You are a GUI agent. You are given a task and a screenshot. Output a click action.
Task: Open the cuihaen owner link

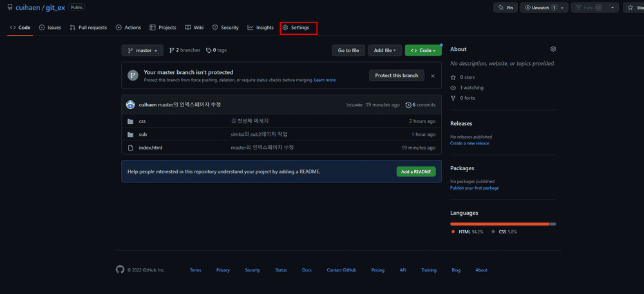pos(28,8)
